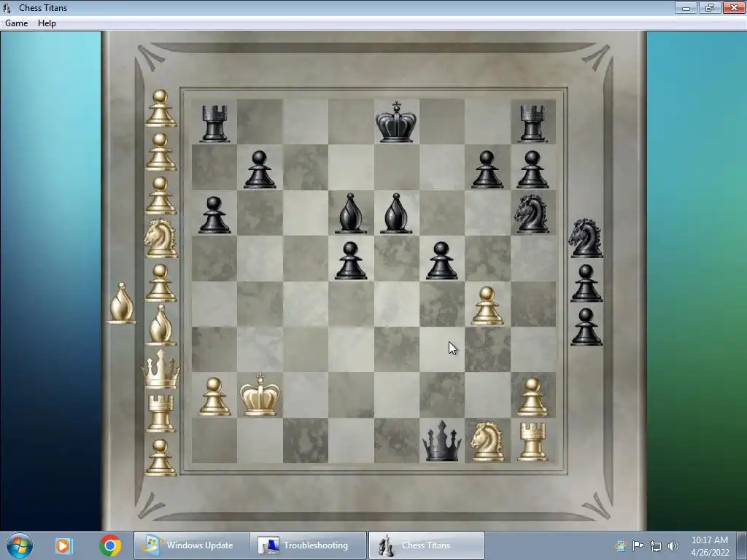Select the black pawn on a6

click(x=214, y=215)
